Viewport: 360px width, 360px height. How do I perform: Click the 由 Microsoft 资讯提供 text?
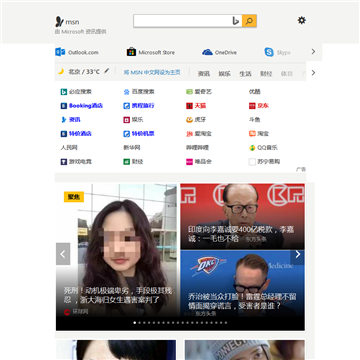point(81,32)
